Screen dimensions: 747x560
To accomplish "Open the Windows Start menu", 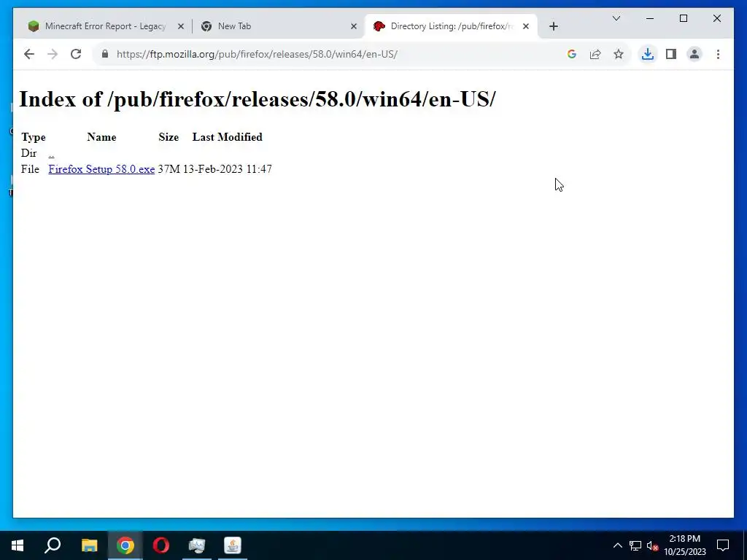I will 18,545.
